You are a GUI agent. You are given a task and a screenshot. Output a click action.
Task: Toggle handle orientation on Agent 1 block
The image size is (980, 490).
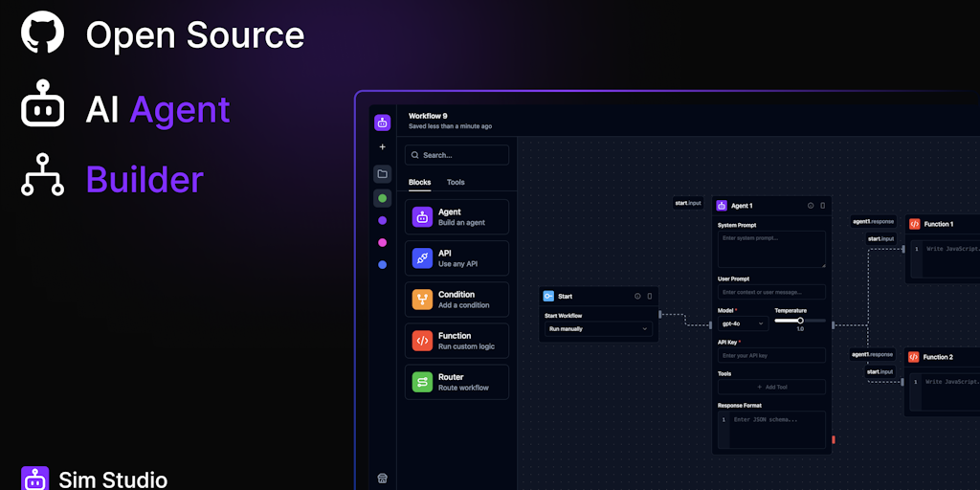click(822, 206)
